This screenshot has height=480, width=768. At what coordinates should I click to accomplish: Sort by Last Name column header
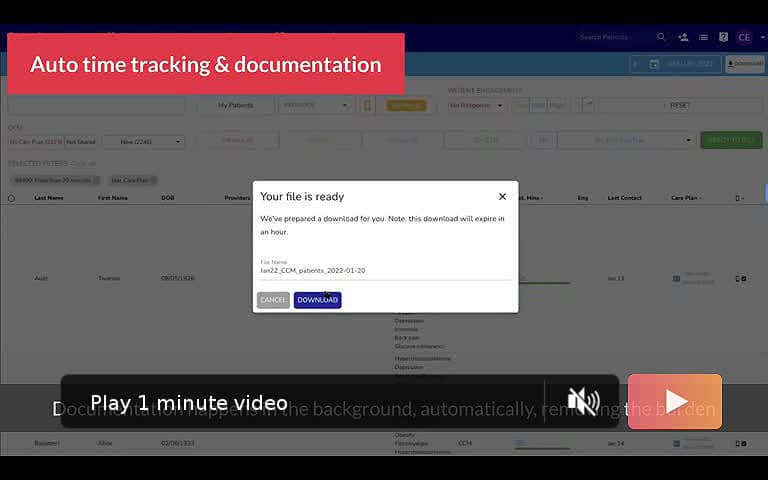pyautogui.click(x=48, y=198)
